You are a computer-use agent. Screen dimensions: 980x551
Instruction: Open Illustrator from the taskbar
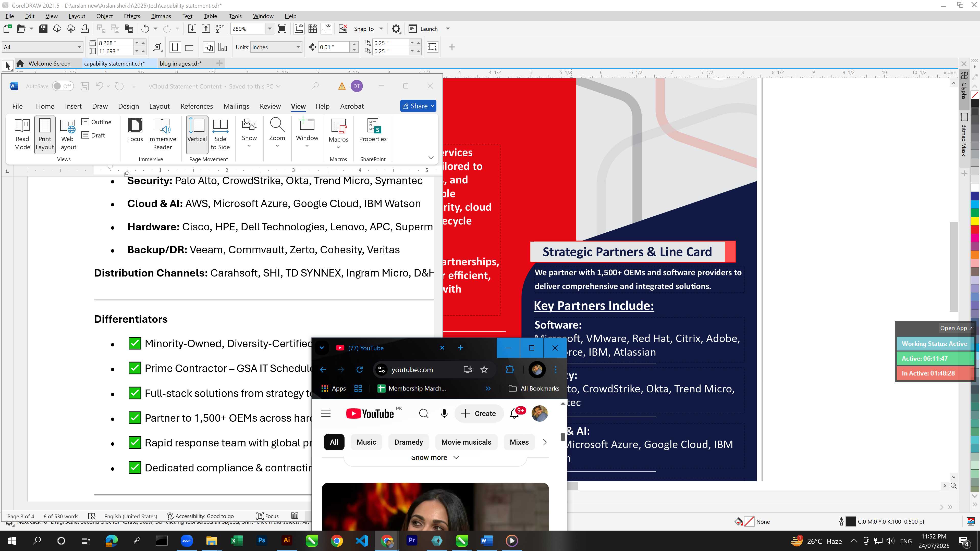point(286,540)
